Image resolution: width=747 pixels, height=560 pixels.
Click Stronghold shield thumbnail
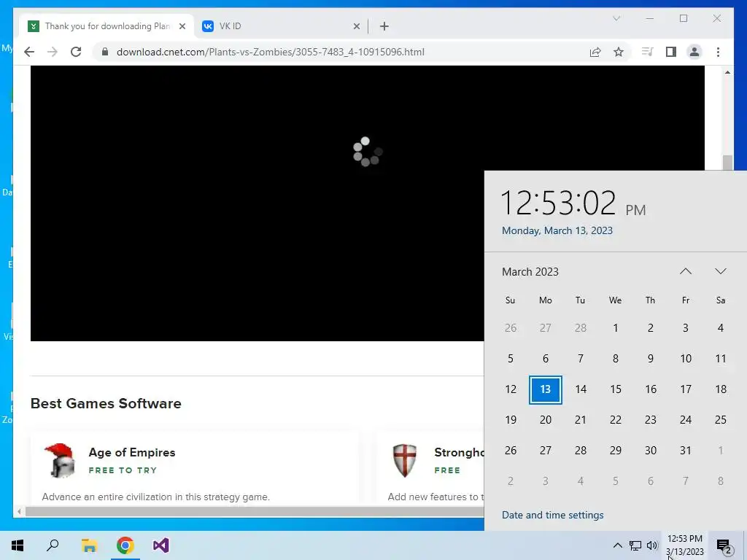point(405,461)
